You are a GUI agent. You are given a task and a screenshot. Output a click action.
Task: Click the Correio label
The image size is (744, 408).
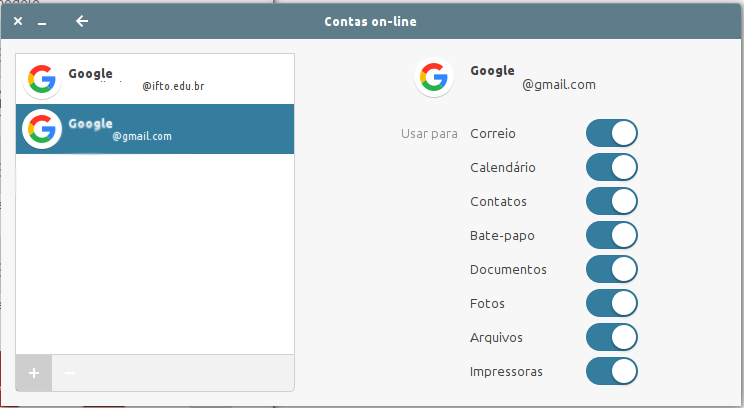(493, 133)
